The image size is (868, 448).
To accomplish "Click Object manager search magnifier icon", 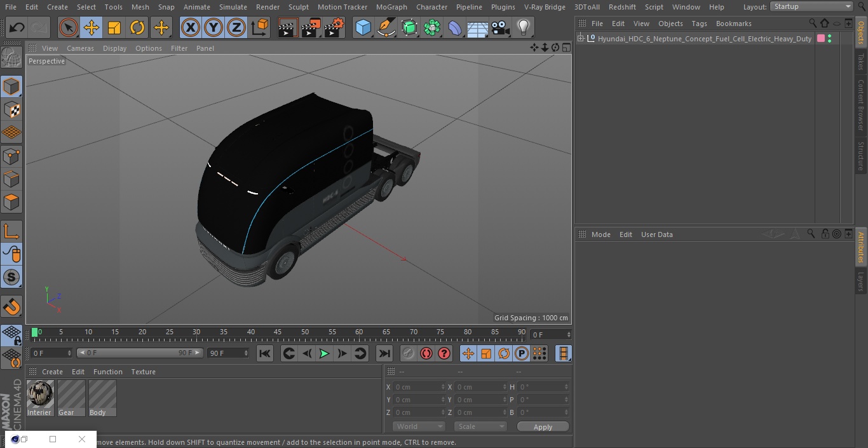I will (813, 23).
